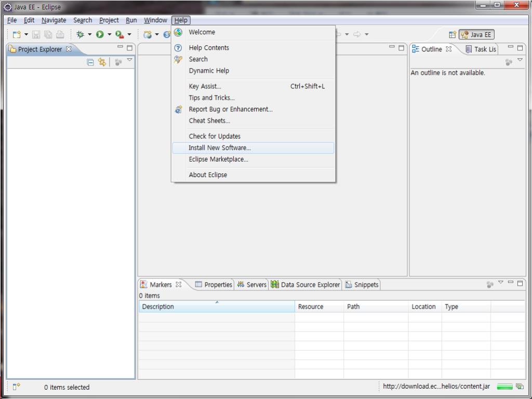
Task: Open the progress view icon in status bar
Action: [520, 386]
